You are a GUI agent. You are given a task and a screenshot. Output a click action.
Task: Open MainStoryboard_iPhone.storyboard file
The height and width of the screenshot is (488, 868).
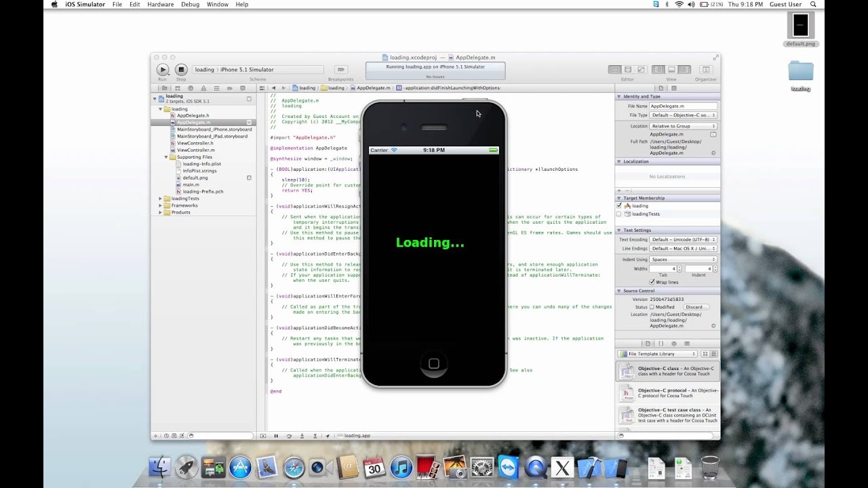211,129
